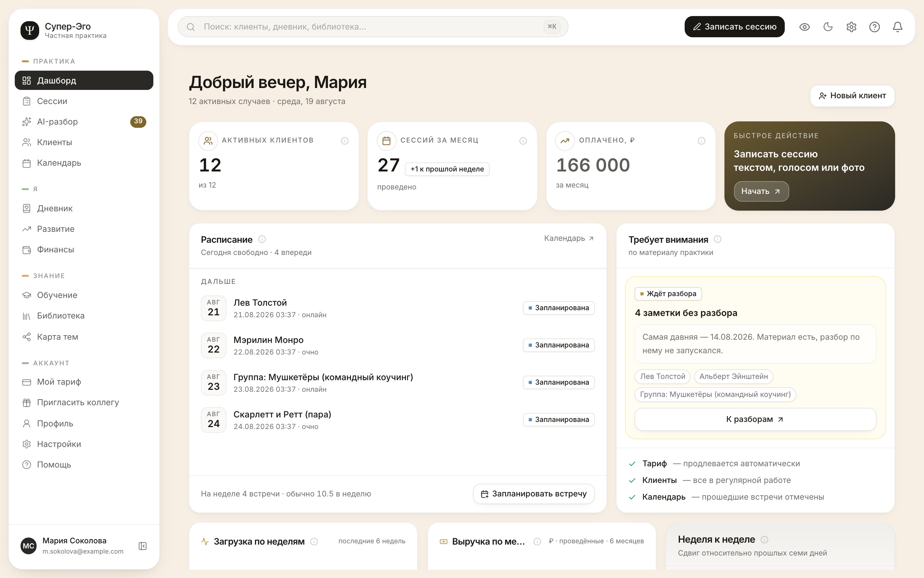Click Запланирована badge for Мэрилин Монро
The height and width of the screenshot is (578, 924).
[x=559, y=345]
